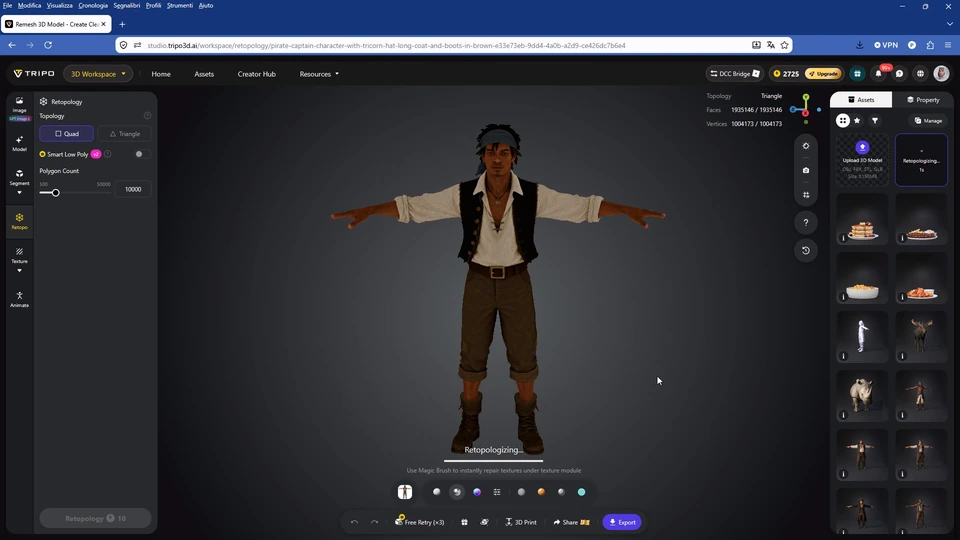The height and width of the screenshot is (540, 960).
Task: Click the gift icon in bottom toolbar
Action: click(x=465, y=522)
